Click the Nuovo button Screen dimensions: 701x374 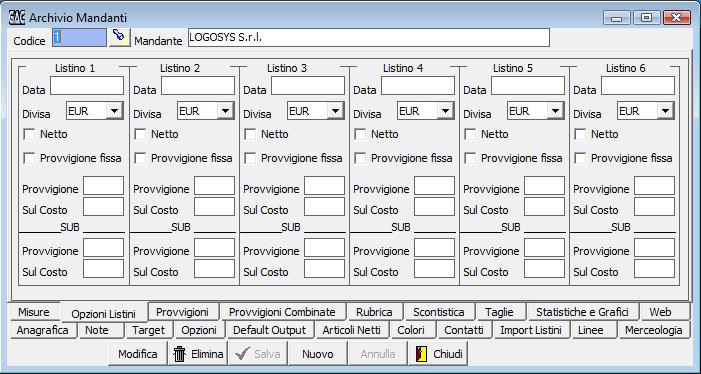pyautogui.click(x=318, y=354)
